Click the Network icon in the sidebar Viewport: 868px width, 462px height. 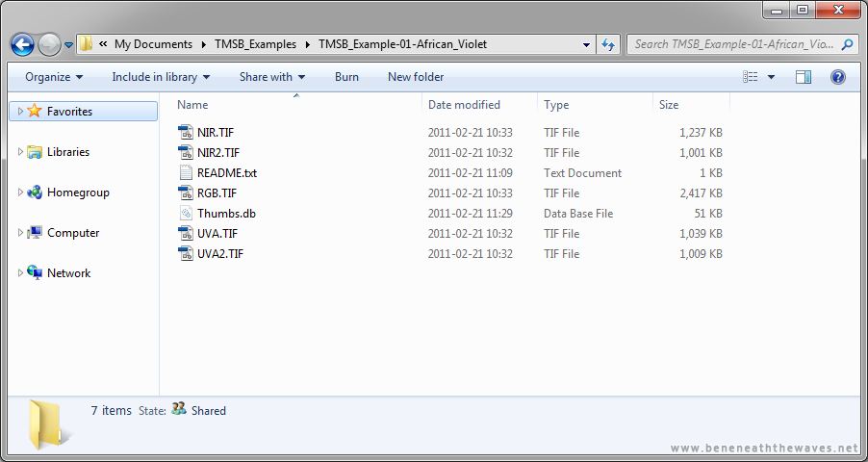pyautogui.click(x=35, y=273)
